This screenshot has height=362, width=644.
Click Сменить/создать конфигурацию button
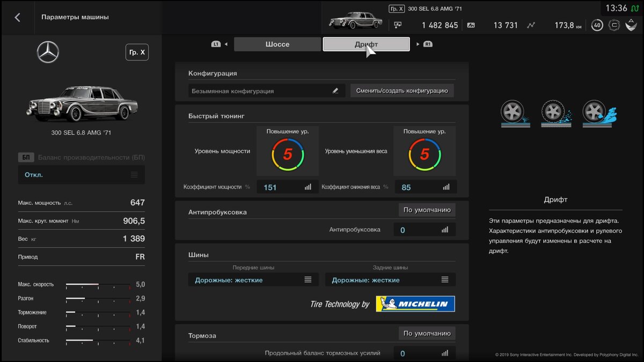click(x=402, y=91)
